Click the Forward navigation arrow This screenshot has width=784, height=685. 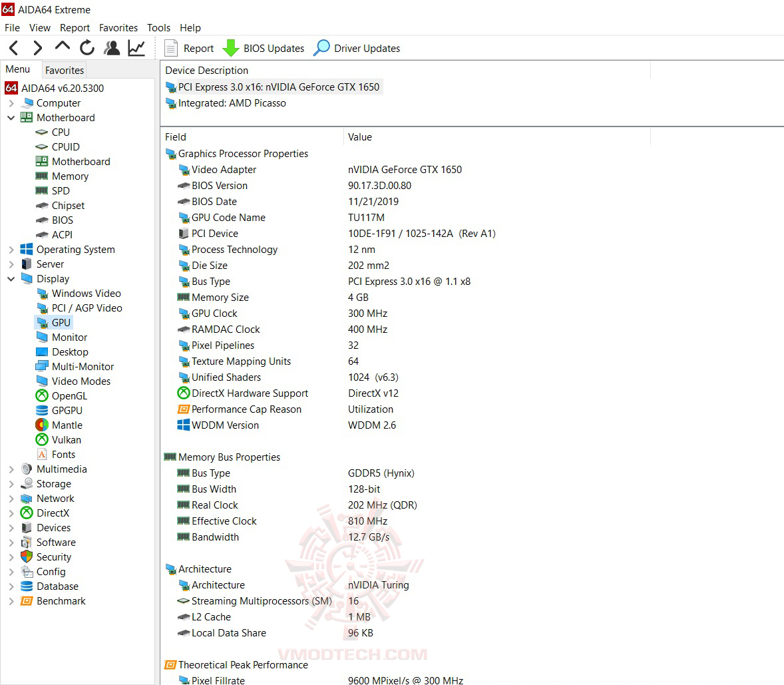coord(37,48)
